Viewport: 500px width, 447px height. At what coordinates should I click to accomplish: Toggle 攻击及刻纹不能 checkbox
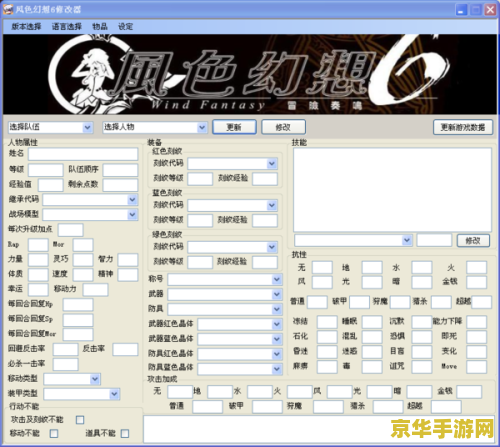pyautogui.click(x=80, y=420)
